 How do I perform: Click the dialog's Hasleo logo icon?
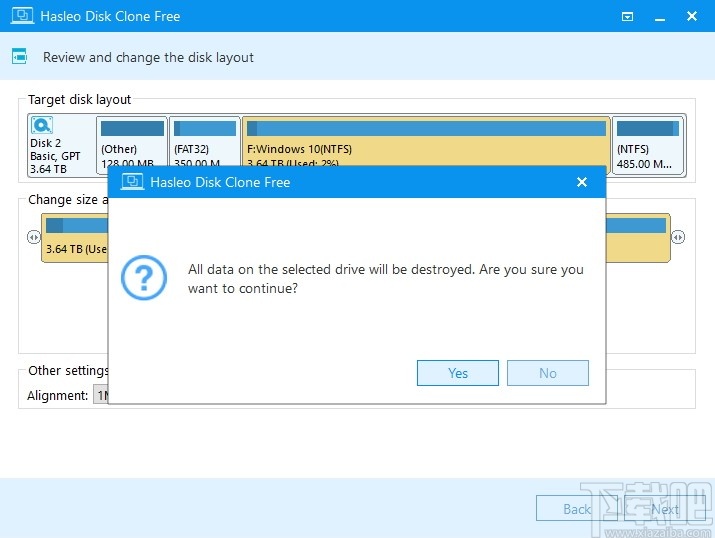(x=132, y=181)
